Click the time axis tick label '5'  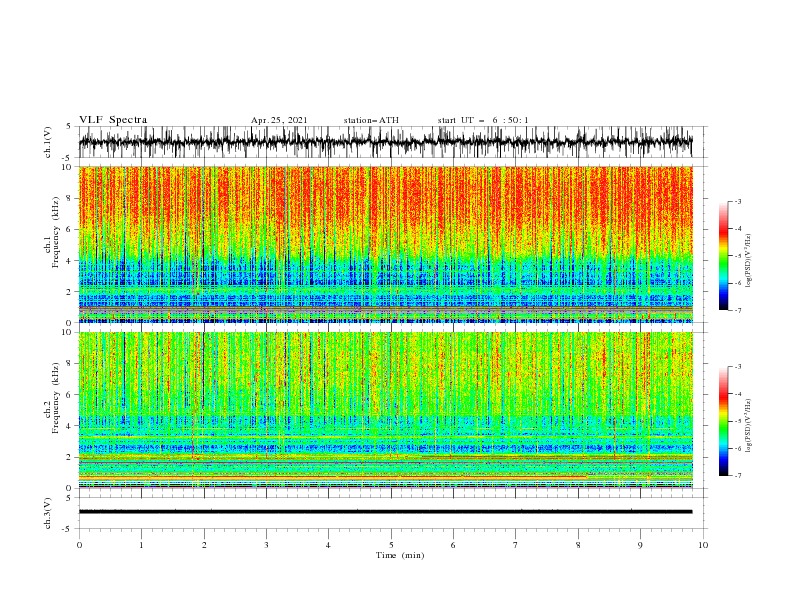click(391, 545)
